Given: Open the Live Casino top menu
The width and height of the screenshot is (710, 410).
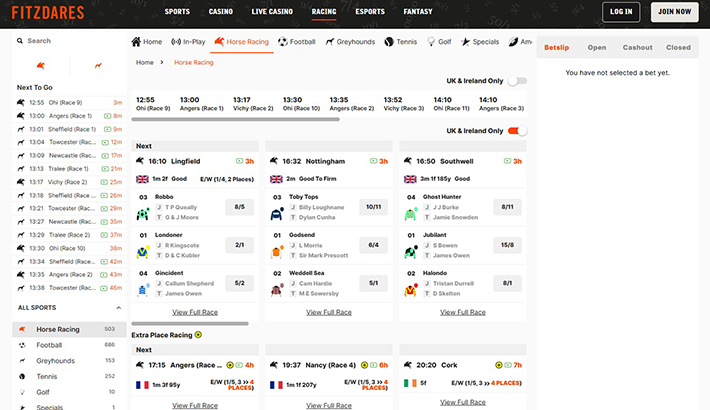Looking at the screenshot, I should pos(272,12).
